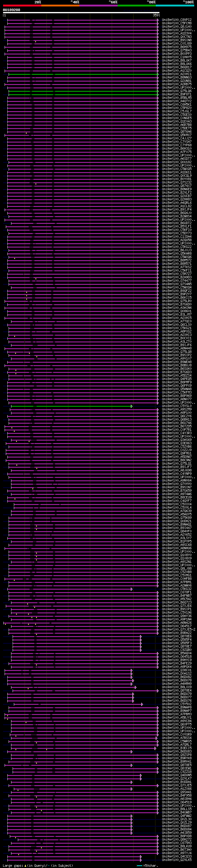Select the UniRef100_C5Y502 label

tap(177, 704)
